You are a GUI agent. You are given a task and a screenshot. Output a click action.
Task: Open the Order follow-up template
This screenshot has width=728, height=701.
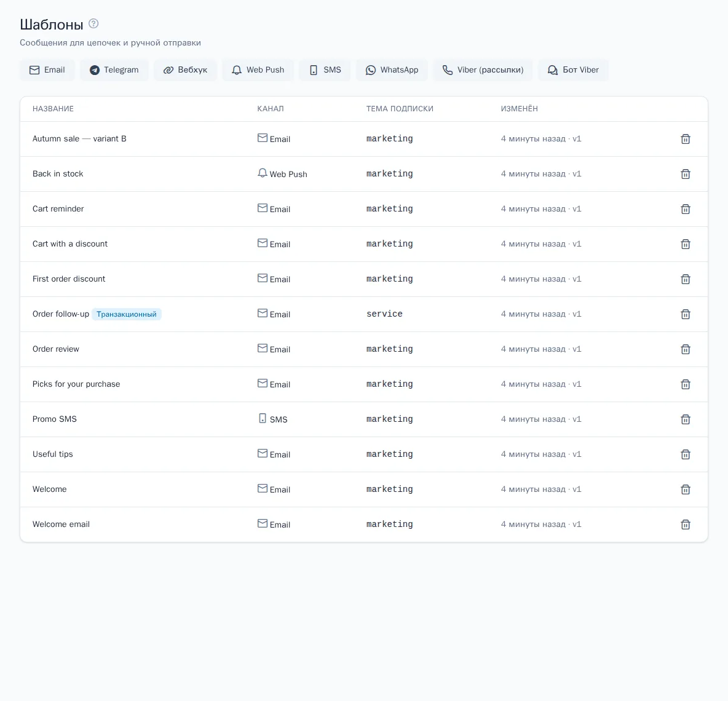click(x=61, y=314)
